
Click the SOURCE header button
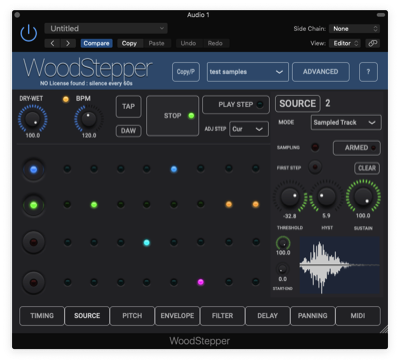point(298,104)
